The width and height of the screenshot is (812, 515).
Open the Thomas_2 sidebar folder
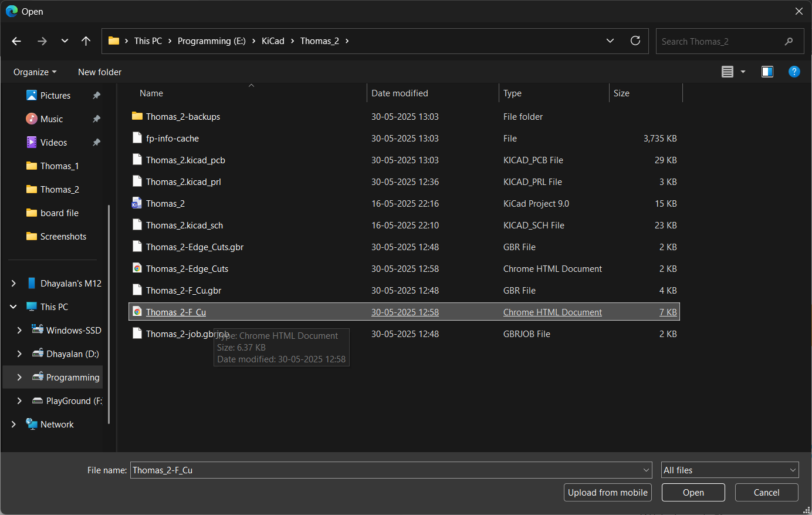click(x=59, y=189)
